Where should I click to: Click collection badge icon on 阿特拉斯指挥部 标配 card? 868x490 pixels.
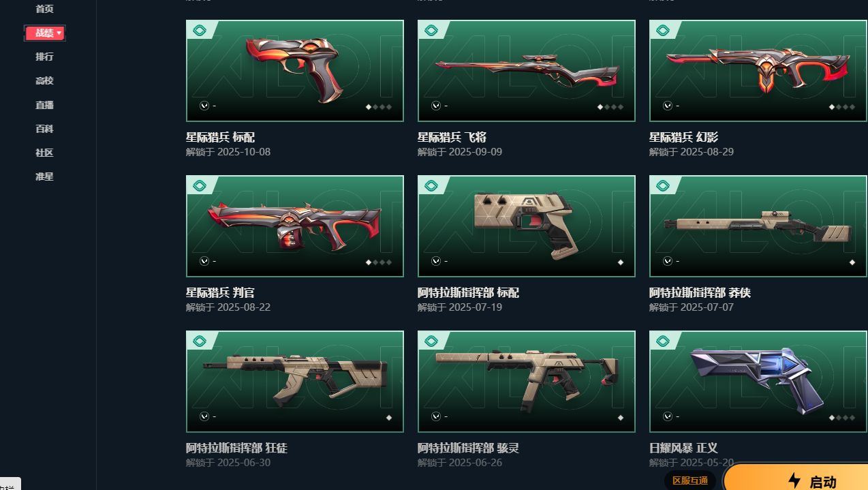pos(431,186)
